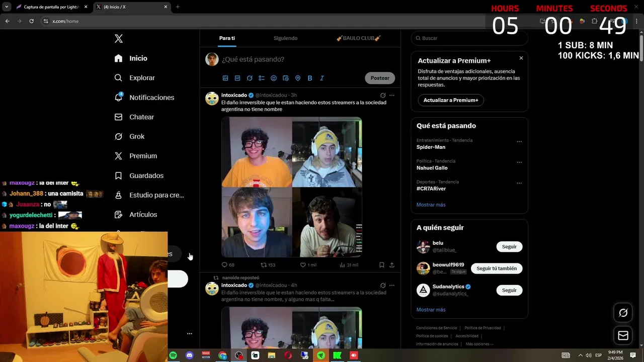Open floating messages envelope button

(x=623, y=335)
